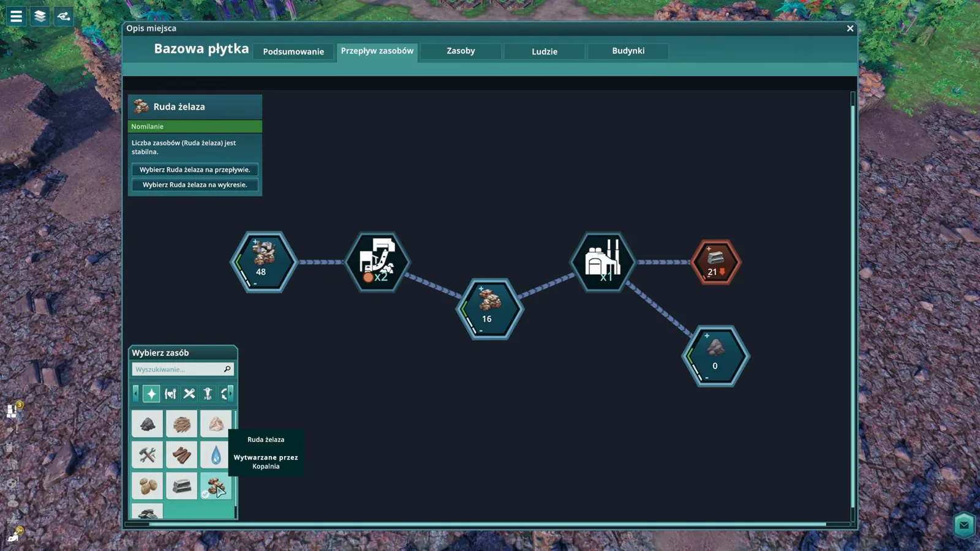Toggle the crossed tools category filter
Viewport: 980px width, 551px height.
189,394
